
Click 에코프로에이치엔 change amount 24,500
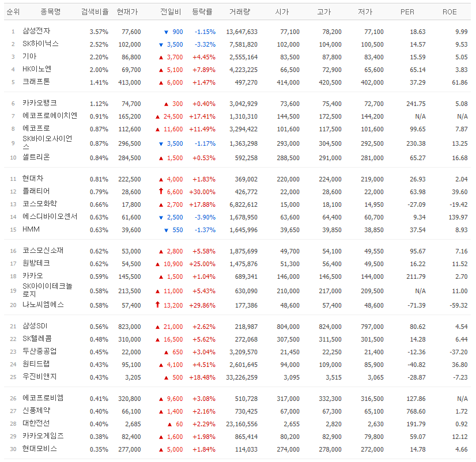click(x=173, y=116)
